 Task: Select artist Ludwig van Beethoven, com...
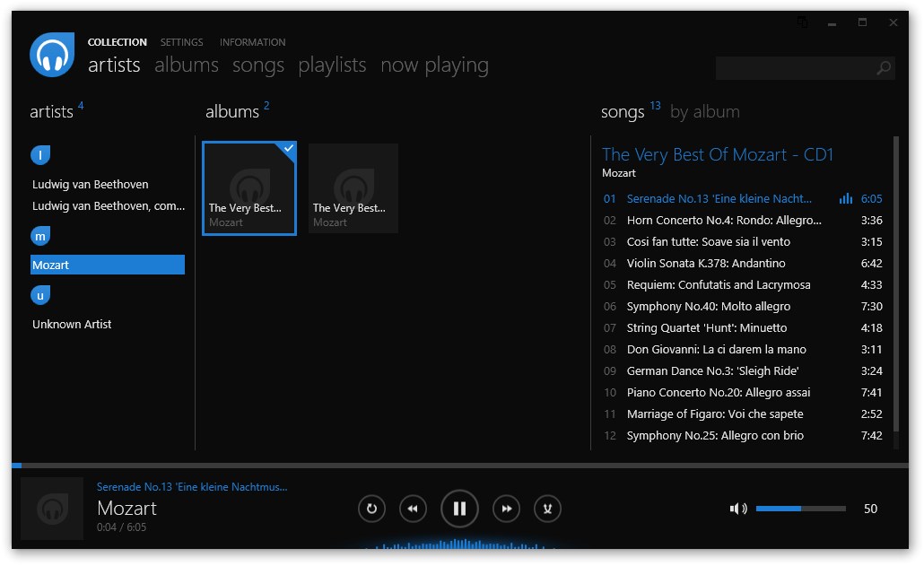pos(108,205)
